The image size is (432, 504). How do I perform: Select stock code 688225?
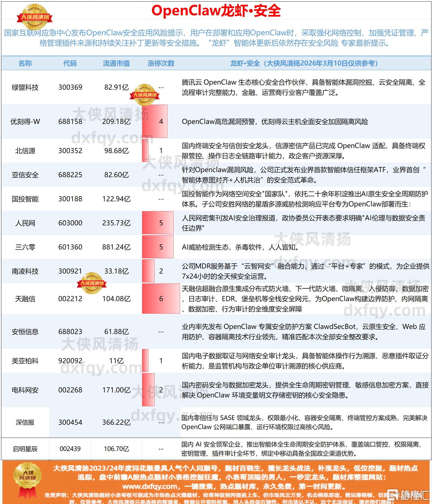(x=70, y=175)
